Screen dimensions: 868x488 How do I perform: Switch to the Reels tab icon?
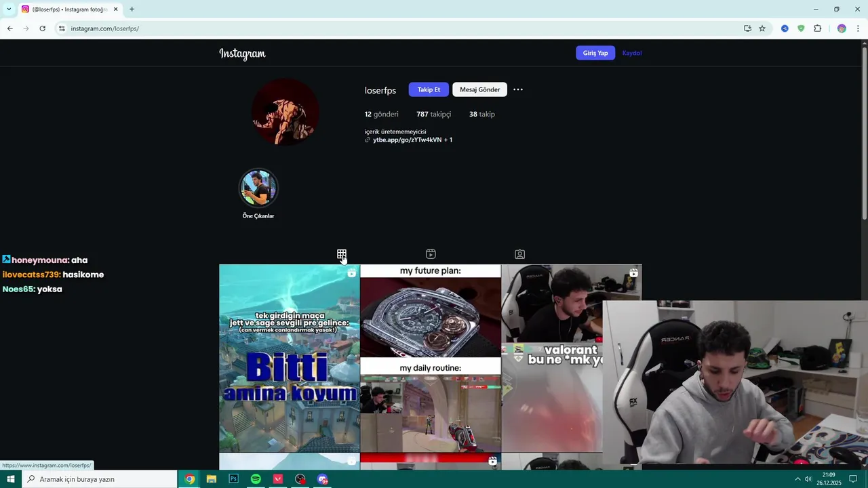pos(431,254)
